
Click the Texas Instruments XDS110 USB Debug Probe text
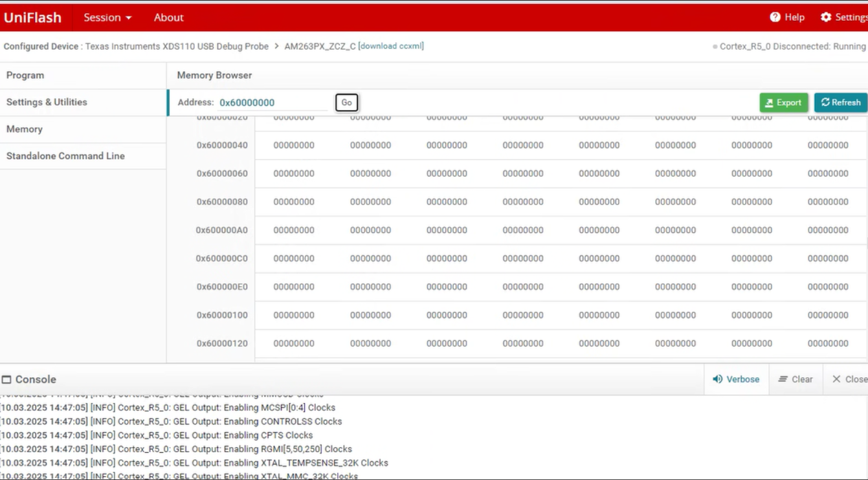click(177, 47)
